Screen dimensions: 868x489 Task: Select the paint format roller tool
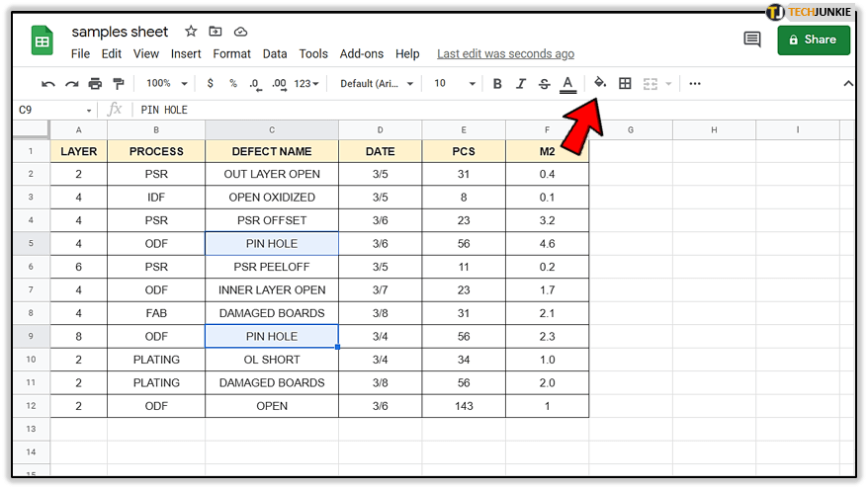coord(119,84)
